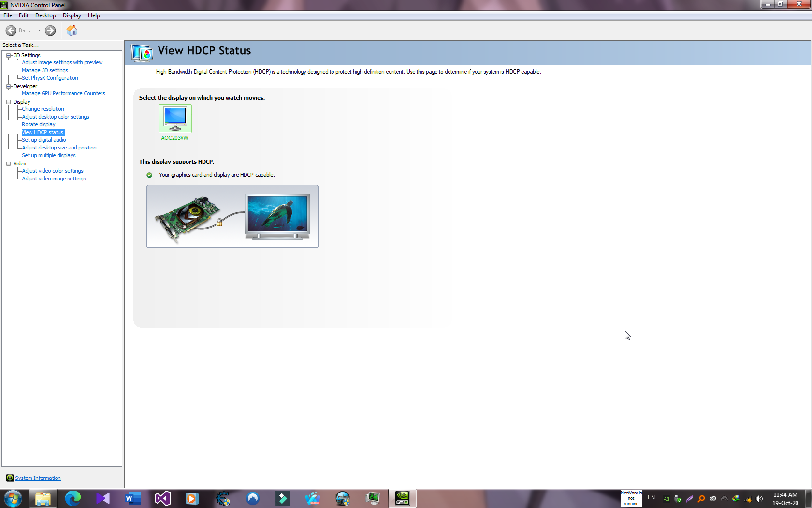Open the Windows Start menu
This screenshot has width=812, height=508.
[13, 498]
